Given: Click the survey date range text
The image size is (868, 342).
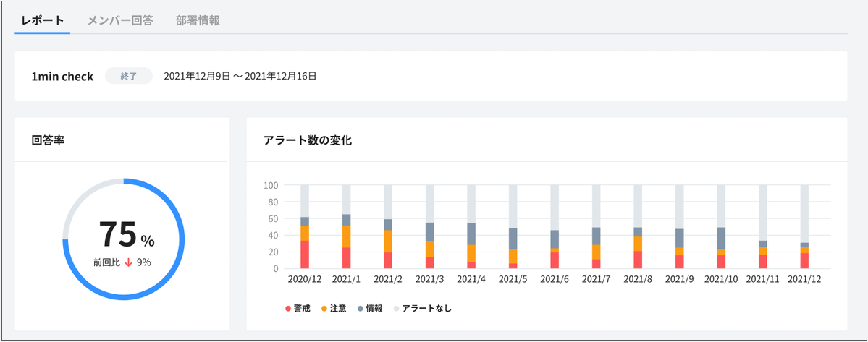Looking at the screenshot, I should (x=240, y=76).
